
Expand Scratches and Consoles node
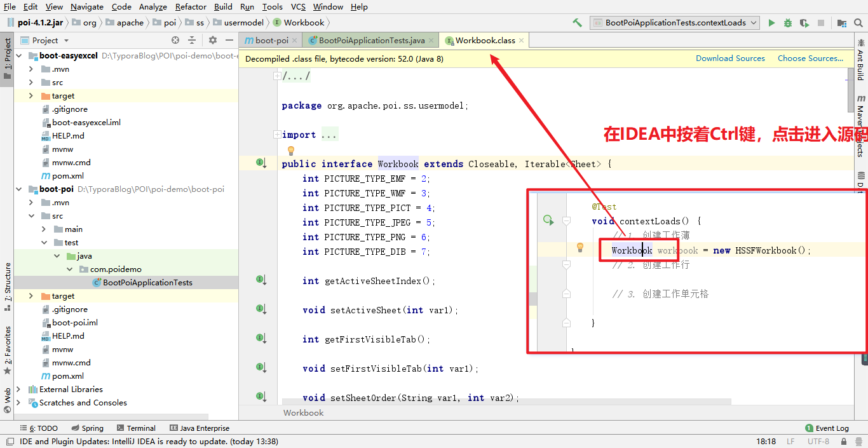pos(19,403)
